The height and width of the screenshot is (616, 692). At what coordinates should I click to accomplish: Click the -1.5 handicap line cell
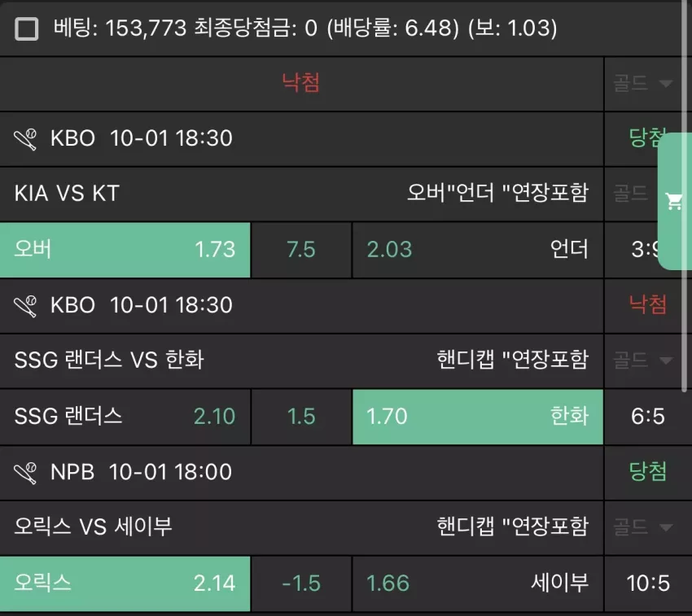301,583
